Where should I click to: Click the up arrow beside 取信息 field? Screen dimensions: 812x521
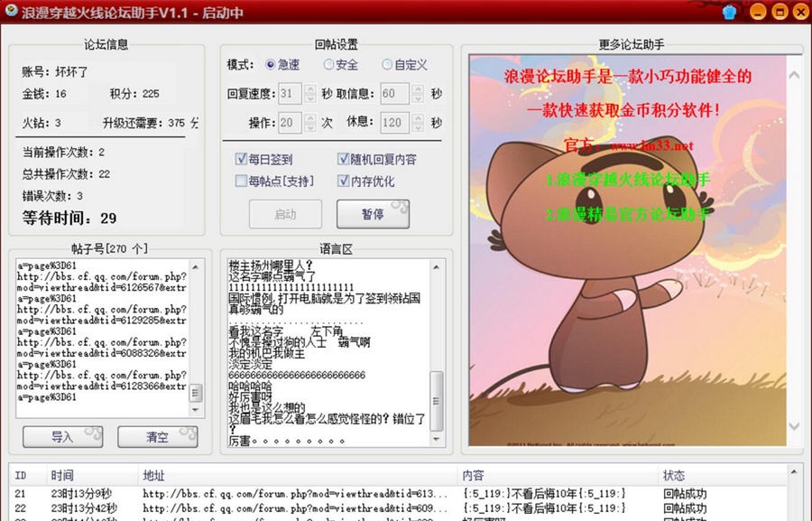click(419, 88)
